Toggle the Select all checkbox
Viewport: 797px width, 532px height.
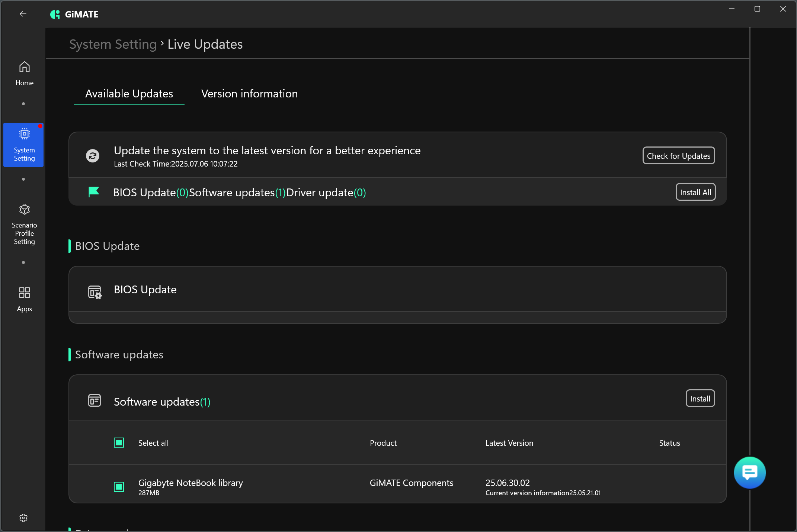119,442
